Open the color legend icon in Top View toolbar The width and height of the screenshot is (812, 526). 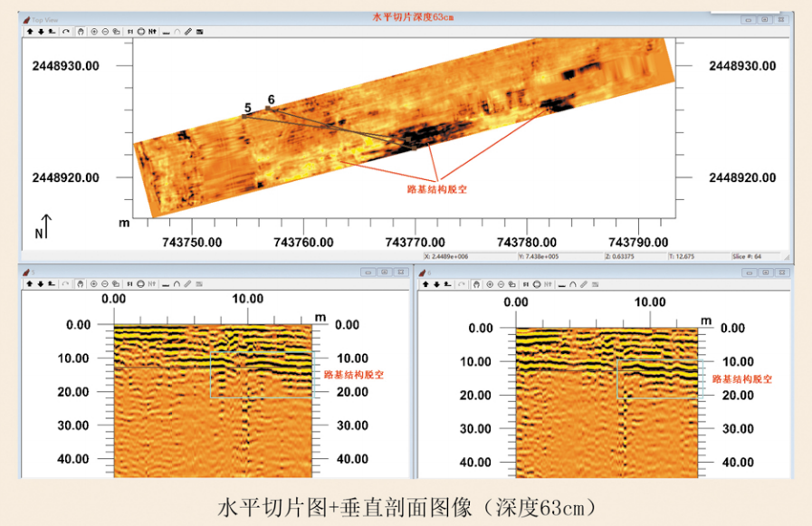(199, 32)
